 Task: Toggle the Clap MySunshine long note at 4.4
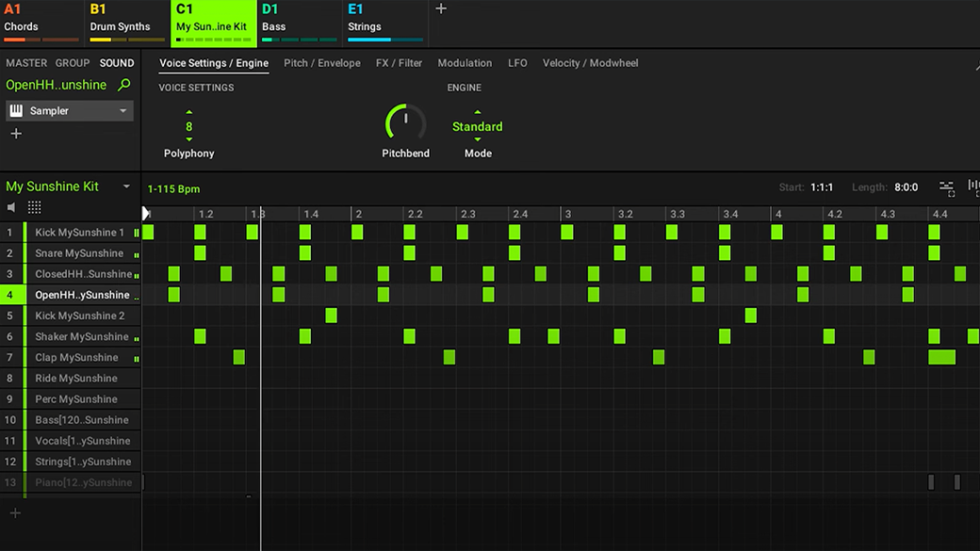click(942, 357)
